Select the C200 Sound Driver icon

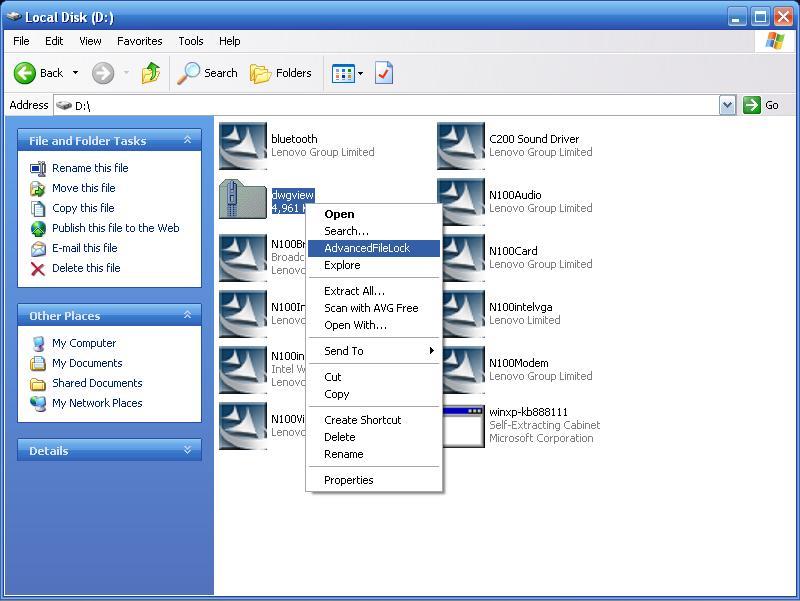pos(460,146)
